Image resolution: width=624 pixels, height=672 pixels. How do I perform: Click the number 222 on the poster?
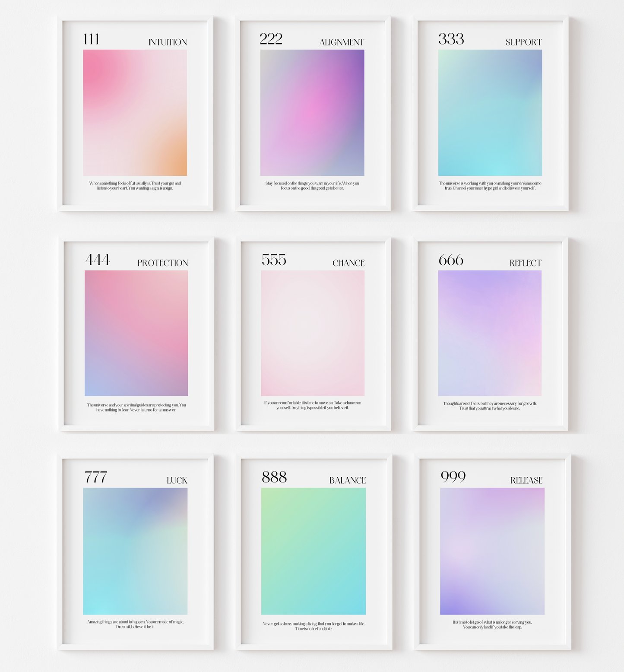click(x=271, y=39)
